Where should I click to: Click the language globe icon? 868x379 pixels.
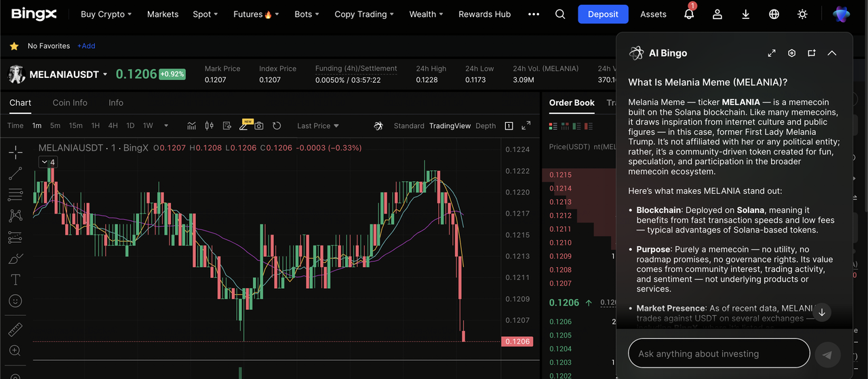click(774, 14)
